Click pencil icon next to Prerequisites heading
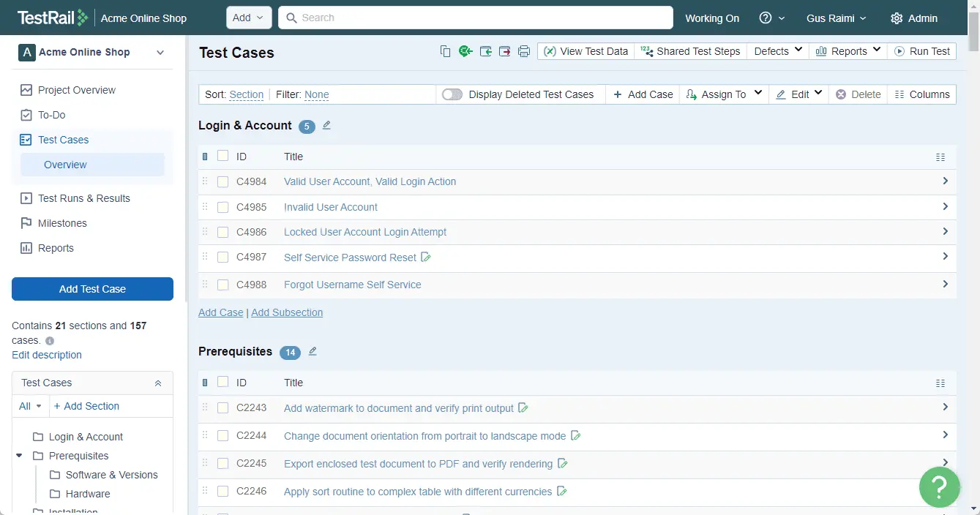Image resolution: width=980 pixels, height=515 pixels. (x=313, y=351)
